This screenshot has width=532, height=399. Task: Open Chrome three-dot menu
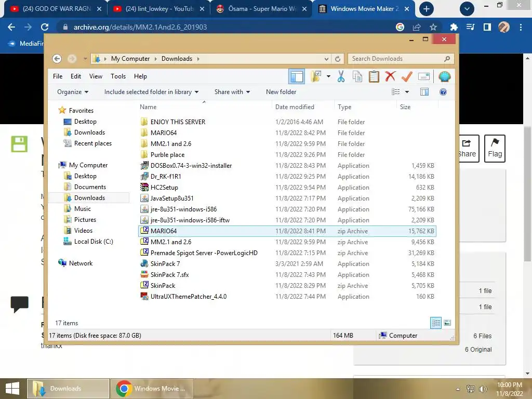[x=521, y=27]
